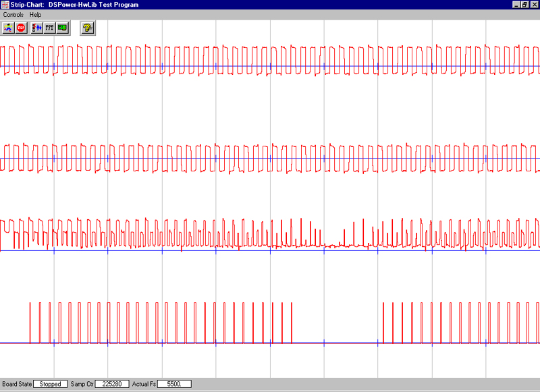Start acquisition with the running man icon
The width and height of the screenshot is (540, 392).
coord(8,28)
